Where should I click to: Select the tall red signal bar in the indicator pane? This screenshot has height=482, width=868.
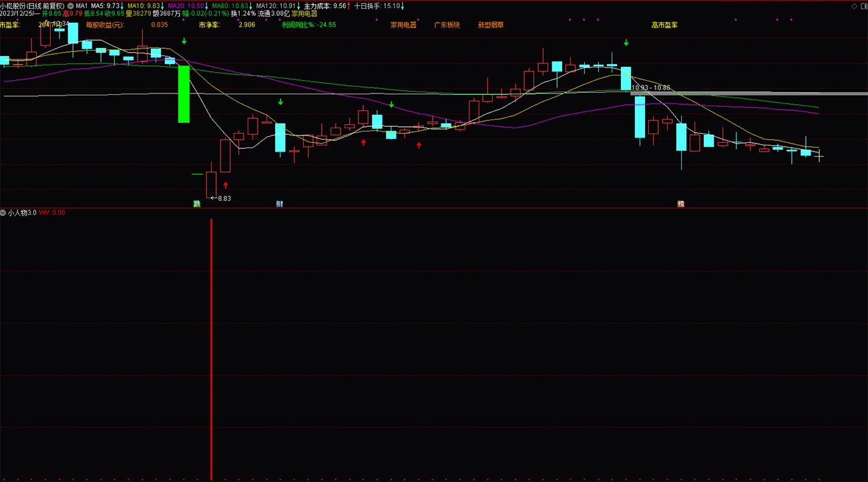pyautogui.click(x=212, y=348)
